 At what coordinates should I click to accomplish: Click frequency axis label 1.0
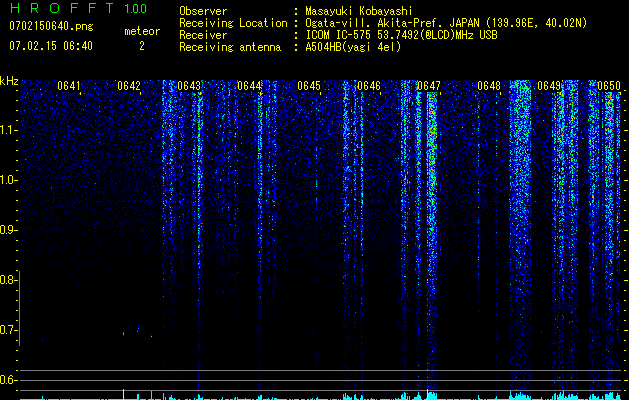(x=9, y=180)
